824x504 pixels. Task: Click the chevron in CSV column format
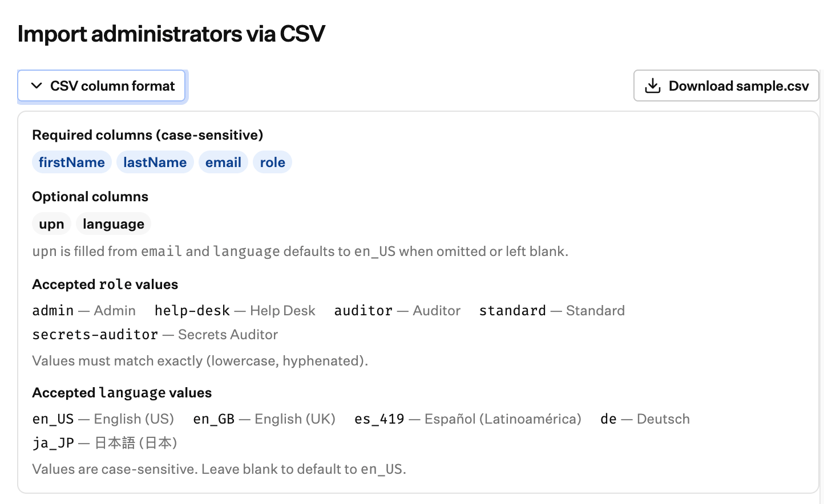tap(37, 86)
